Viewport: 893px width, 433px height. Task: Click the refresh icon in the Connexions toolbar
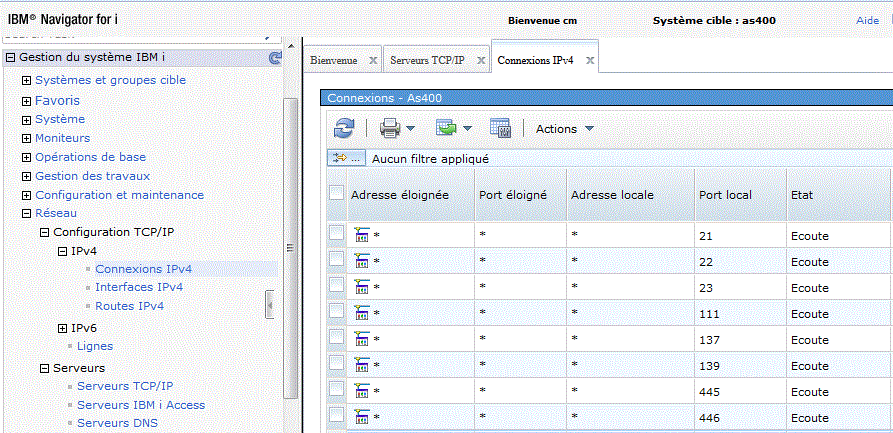tap(344, 129)
